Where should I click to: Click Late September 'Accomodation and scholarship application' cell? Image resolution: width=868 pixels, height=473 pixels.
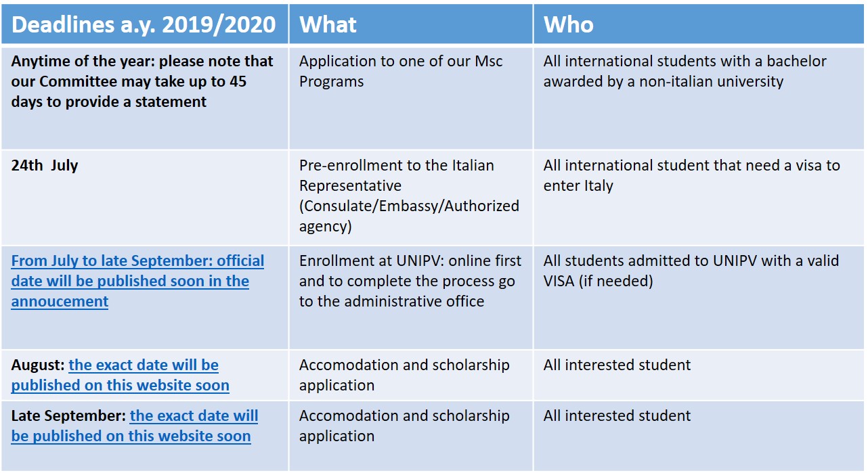411,436
